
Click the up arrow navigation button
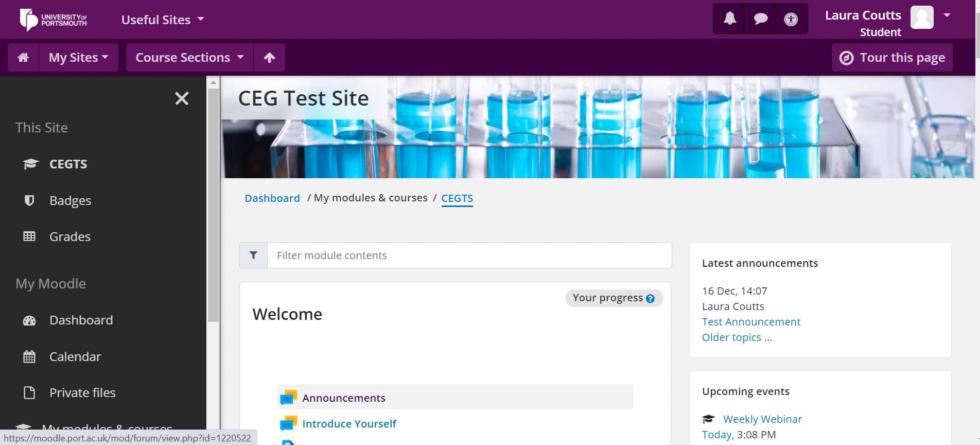click(269, 57)
